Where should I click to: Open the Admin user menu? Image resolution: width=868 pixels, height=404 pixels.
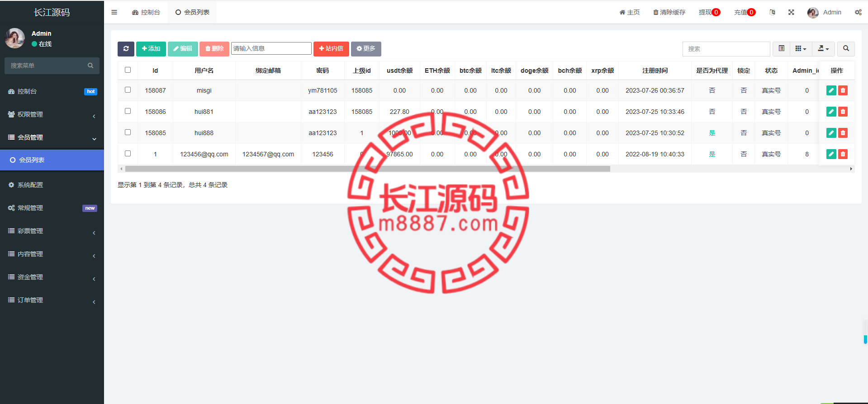point(824,12)
